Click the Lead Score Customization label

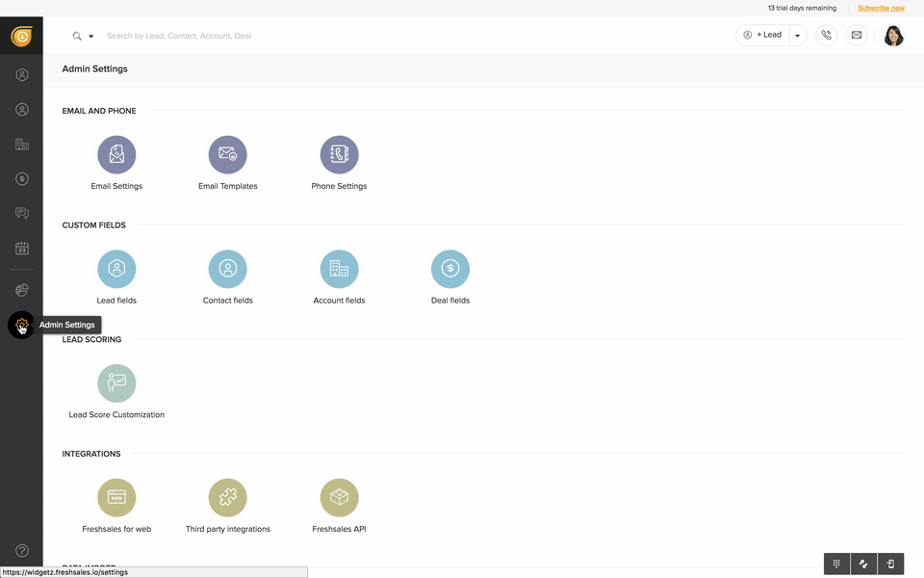116,414
